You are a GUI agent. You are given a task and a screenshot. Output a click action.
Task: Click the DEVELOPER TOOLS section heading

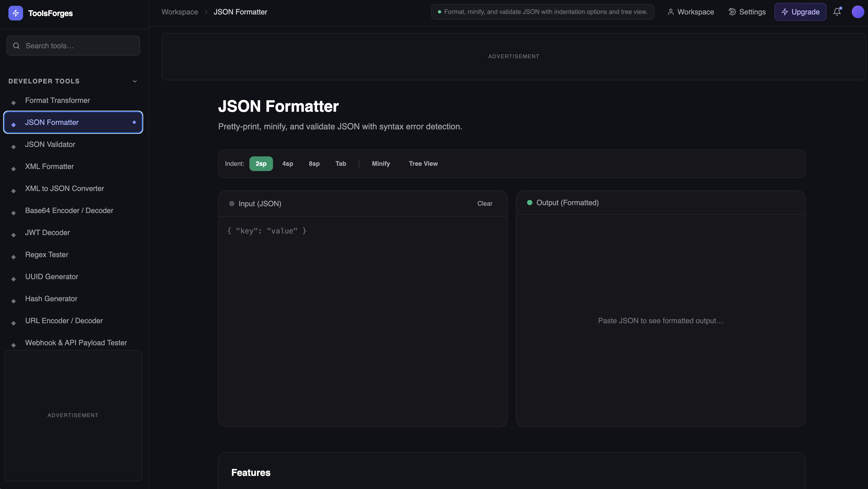tap(44, 81)
